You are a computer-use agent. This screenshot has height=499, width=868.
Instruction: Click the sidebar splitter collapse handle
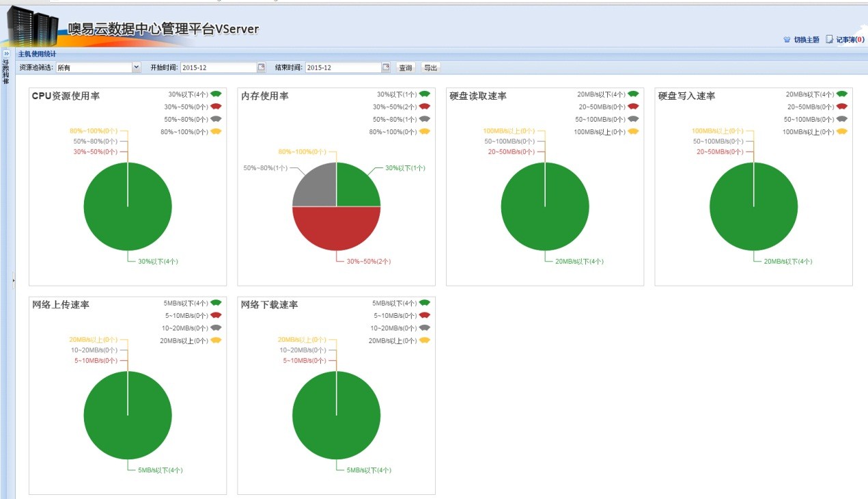[13, 280]
